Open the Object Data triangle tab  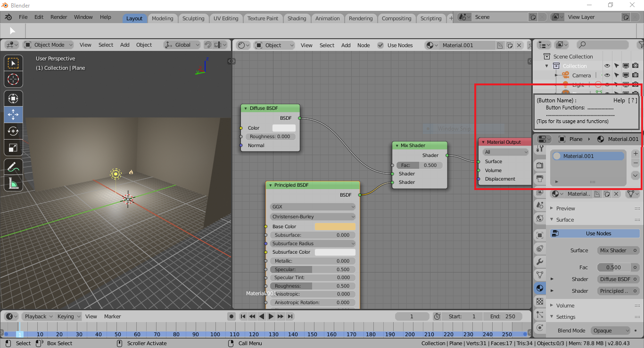540,274
